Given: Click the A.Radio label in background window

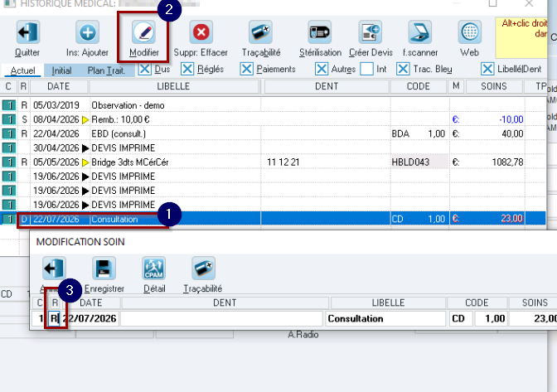Looking at the screenshot, I should [x=303, y=335].
